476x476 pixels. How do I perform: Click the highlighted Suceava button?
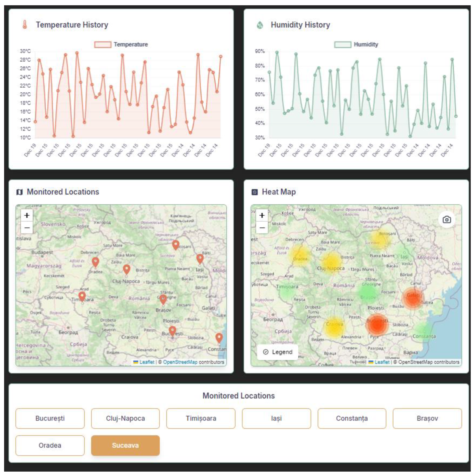point(125,445)
